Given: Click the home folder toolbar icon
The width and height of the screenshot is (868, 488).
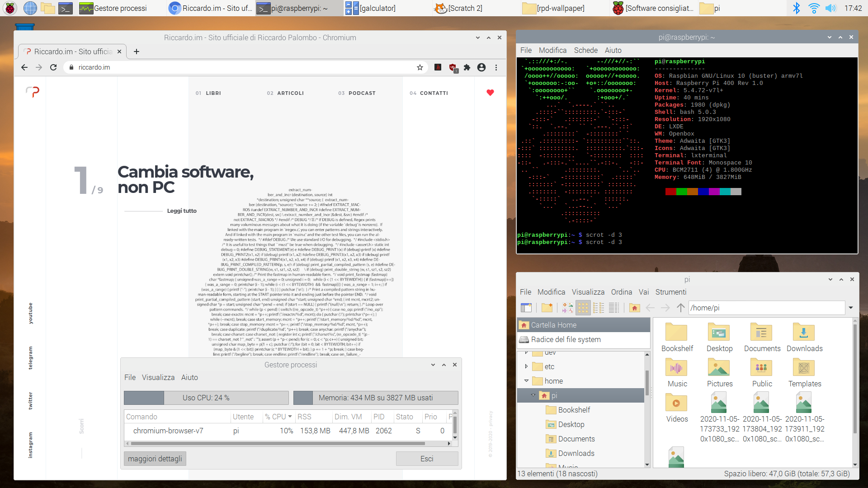Looking at the screenshot, I should point(634,308).
